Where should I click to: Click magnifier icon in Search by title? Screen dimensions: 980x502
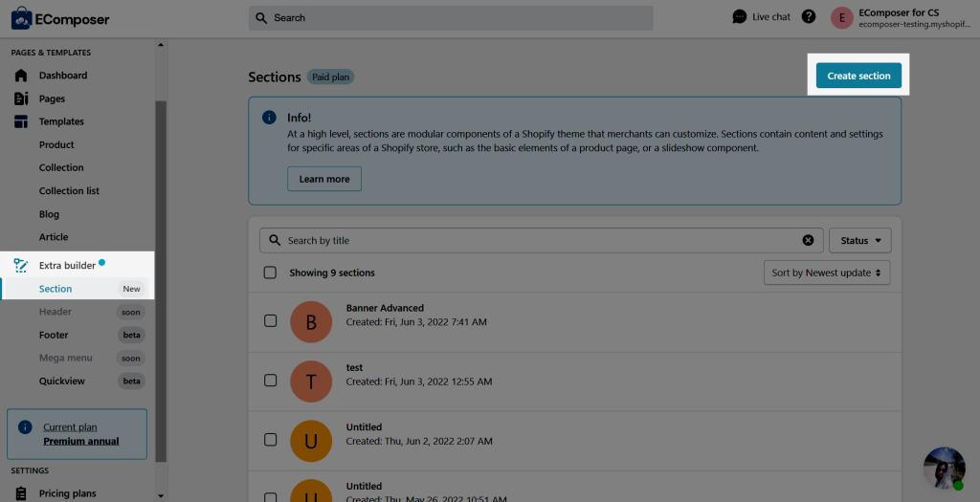point(275,240)
